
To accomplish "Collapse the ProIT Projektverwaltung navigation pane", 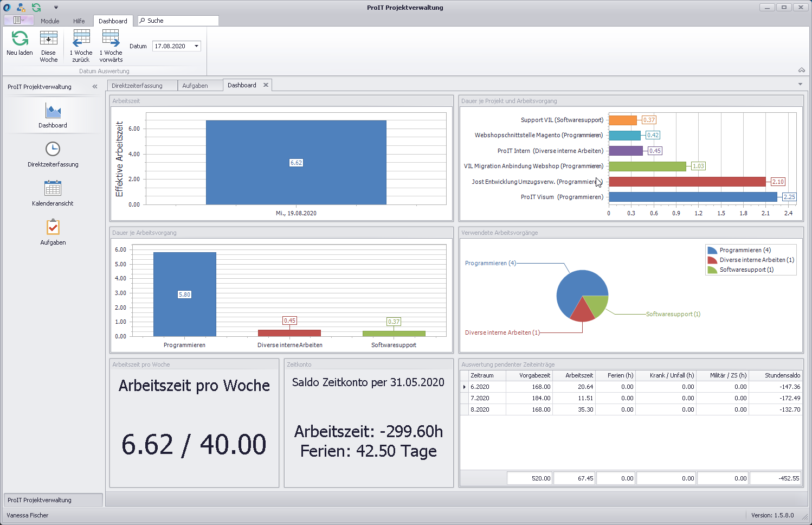I will [95, 87].
